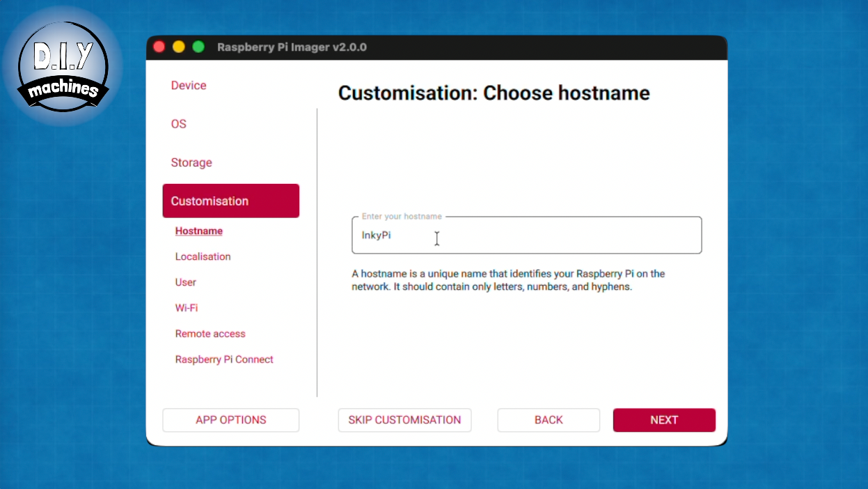Click the BACK button
The image size is (868, 489).
click(549, 420)
